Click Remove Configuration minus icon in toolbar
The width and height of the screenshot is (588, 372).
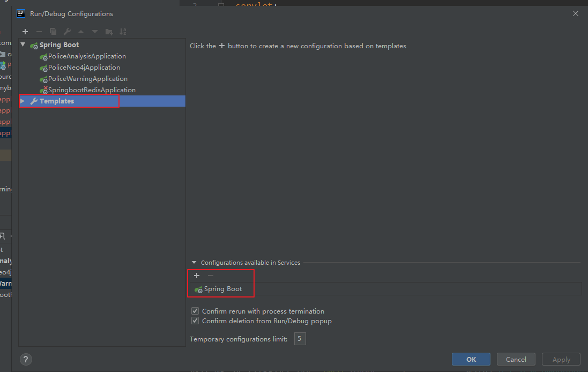[x=39, y=32]
